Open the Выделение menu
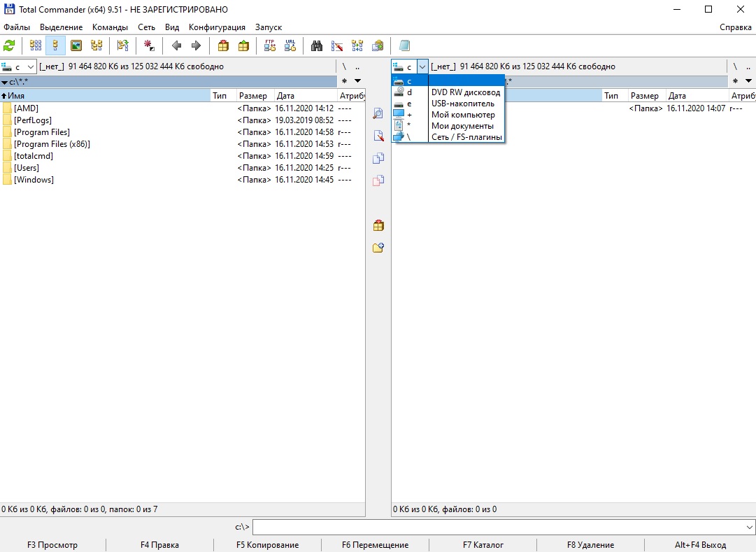 coord(62,27)
